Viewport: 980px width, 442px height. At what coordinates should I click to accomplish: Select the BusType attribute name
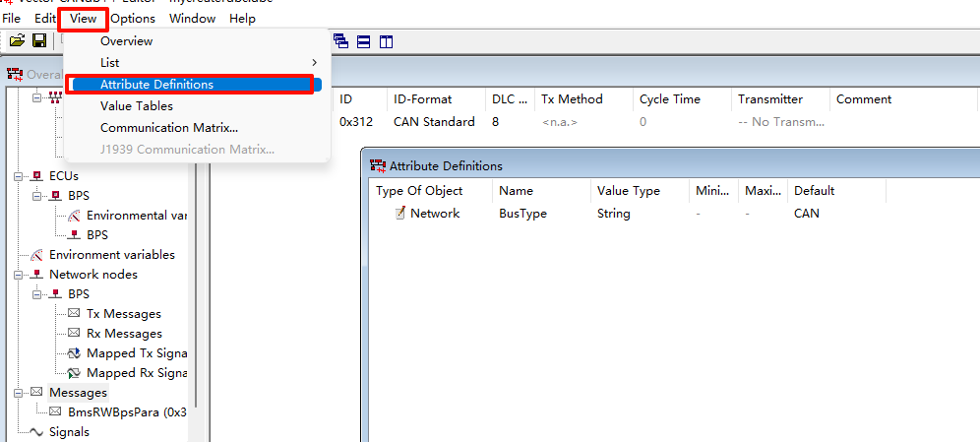click(522, 214)
